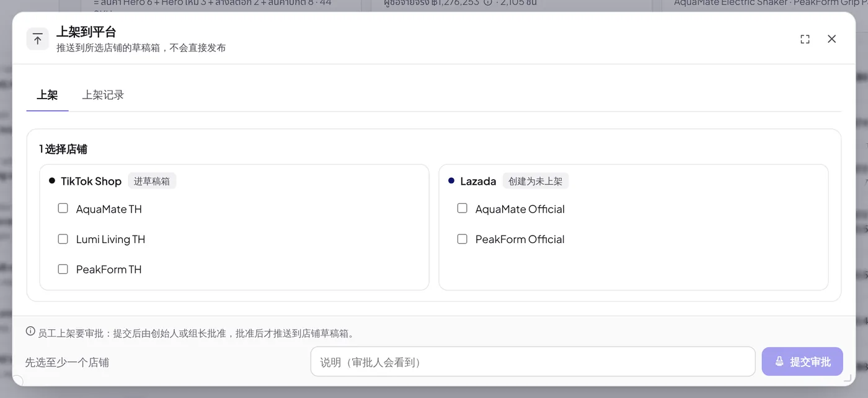Click the dialog title 上架到平台
This screenshot has width=868, height=398.
[x=86, y=32]
